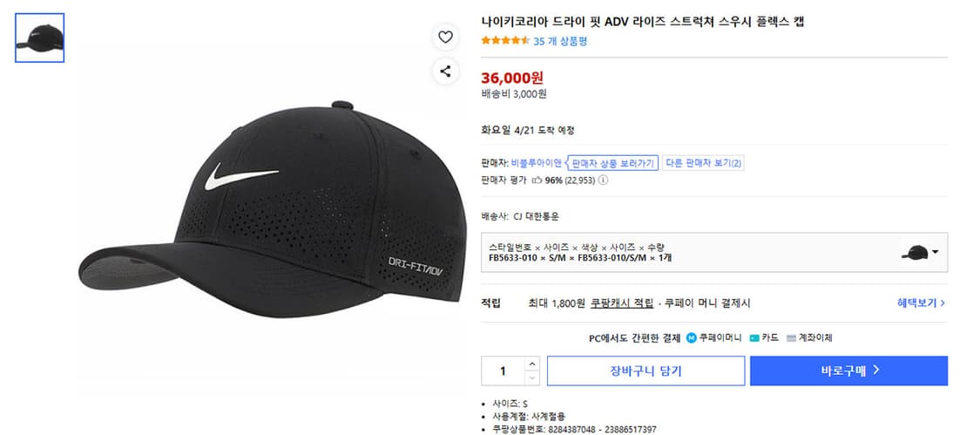
Task: Click the bank transfer (계좌이체) icon
Action: click(x=791, y=337)
